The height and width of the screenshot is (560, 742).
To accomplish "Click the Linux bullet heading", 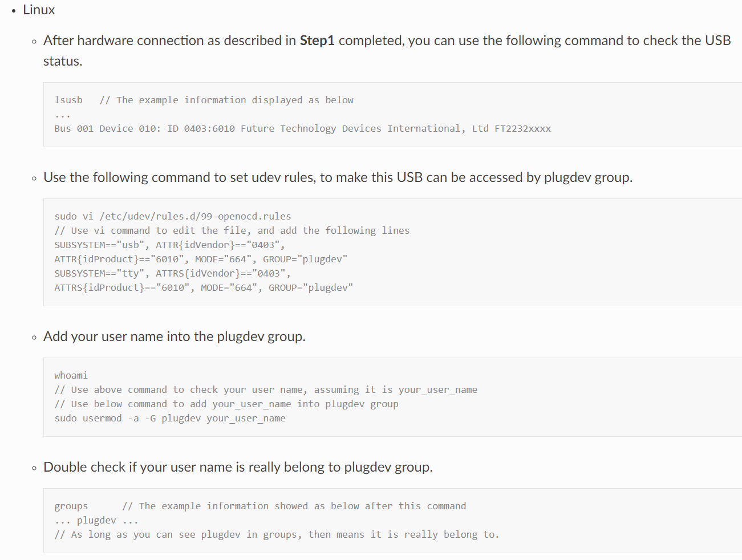I will [39, 10].
